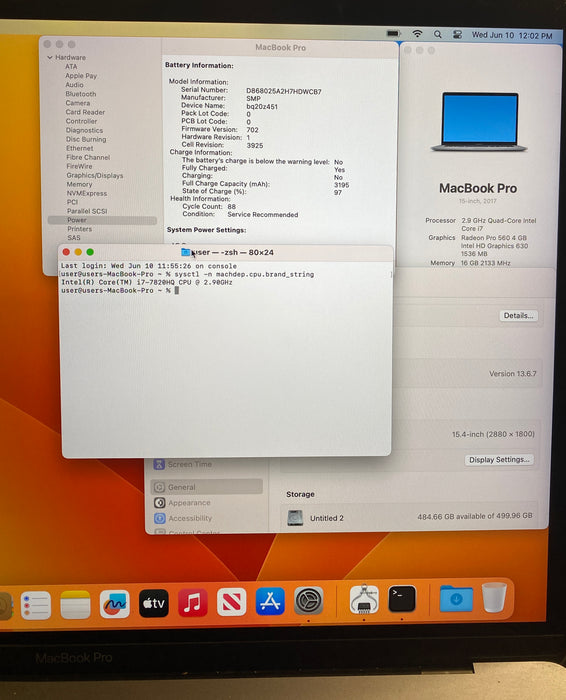
Task: Open Spotlight search in menu bar
Action: point(437,34)
